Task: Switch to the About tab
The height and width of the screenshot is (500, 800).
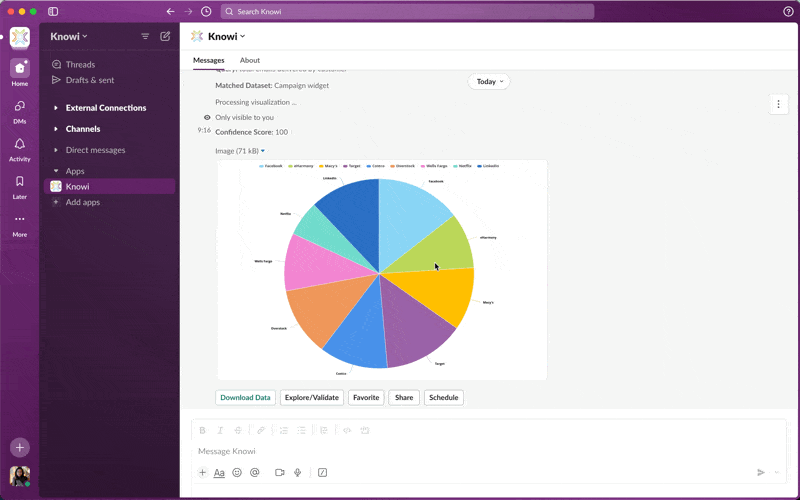Action: [x=249, y=60]
